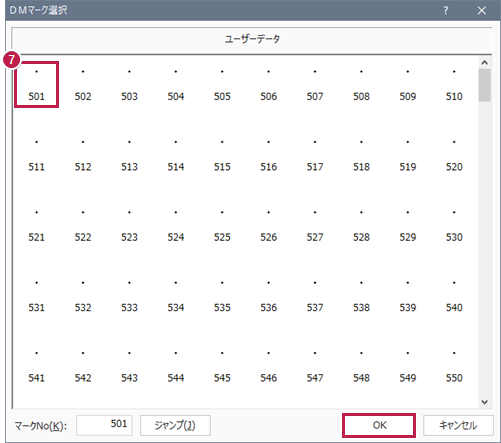Select mark cell 505
The width and height of the screenshot is (501, 443).
point(222,84)
